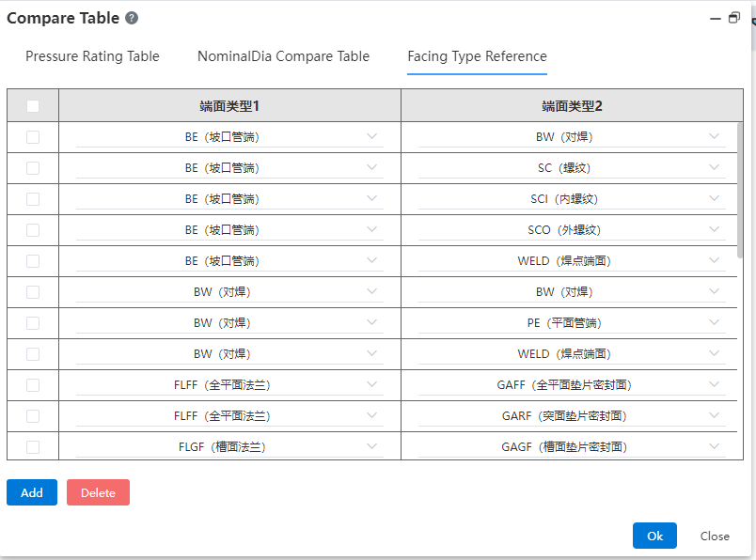This screenshot has width=756, height=560.
Task: Check the checkbox for the FLGF row
Action: (x=33, y=446)
